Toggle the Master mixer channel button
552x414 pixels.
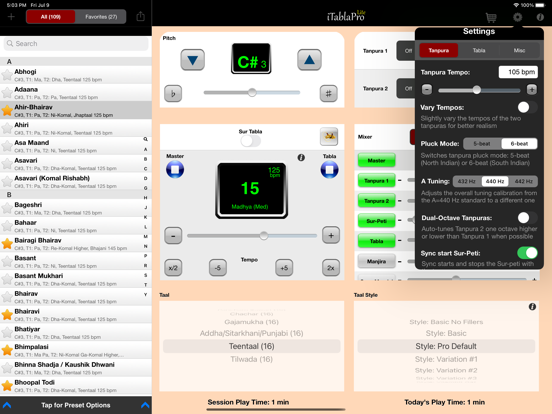(376, 161)
